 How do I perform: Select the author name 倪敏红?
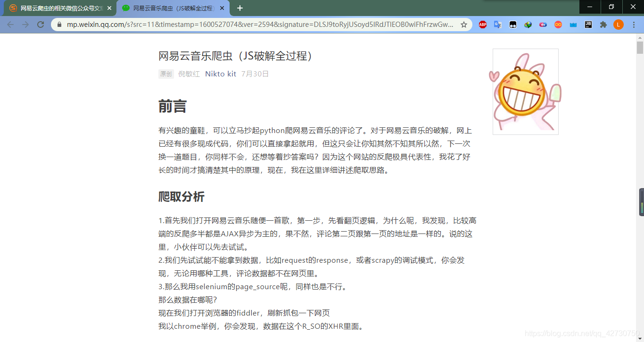(189, 74)
